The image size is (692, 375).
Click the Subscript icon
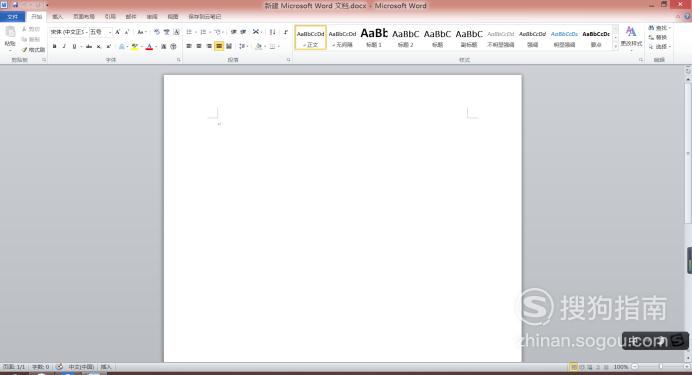point(98,46)
